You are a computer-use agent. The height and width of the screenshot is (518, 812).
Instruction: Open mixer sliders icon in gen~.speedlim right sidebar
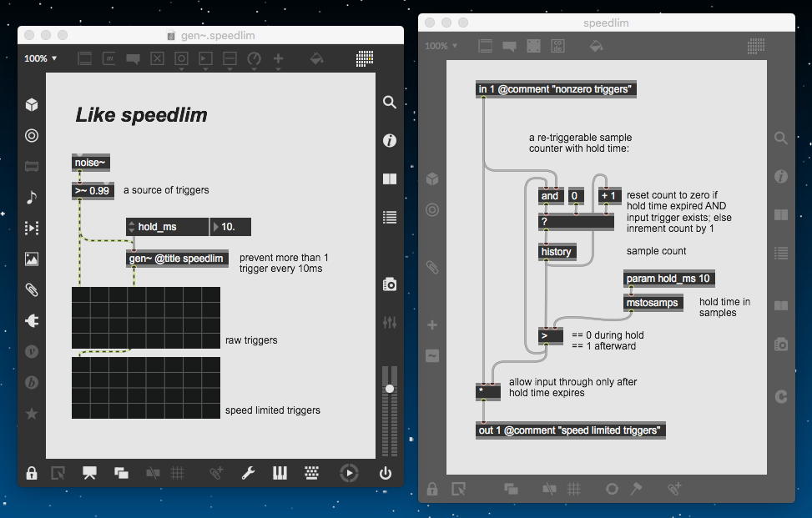click(x=390, y=322)
